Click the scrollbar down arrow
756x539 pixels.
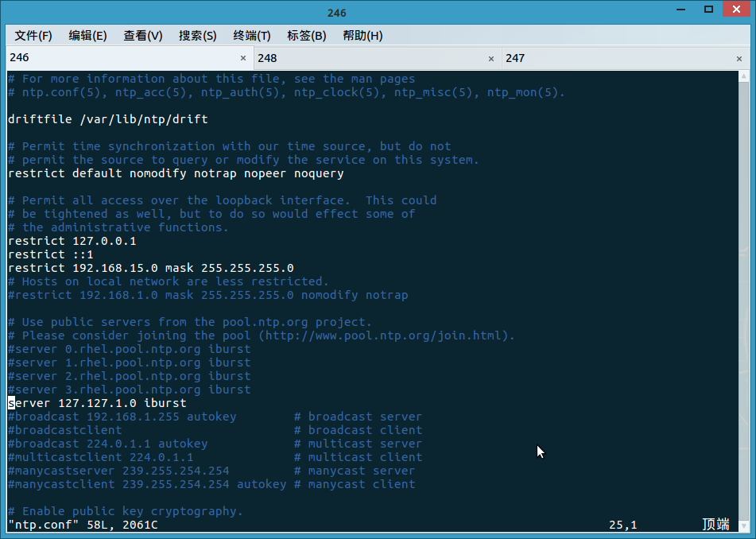pyautogui.click(x=744, y=526)
